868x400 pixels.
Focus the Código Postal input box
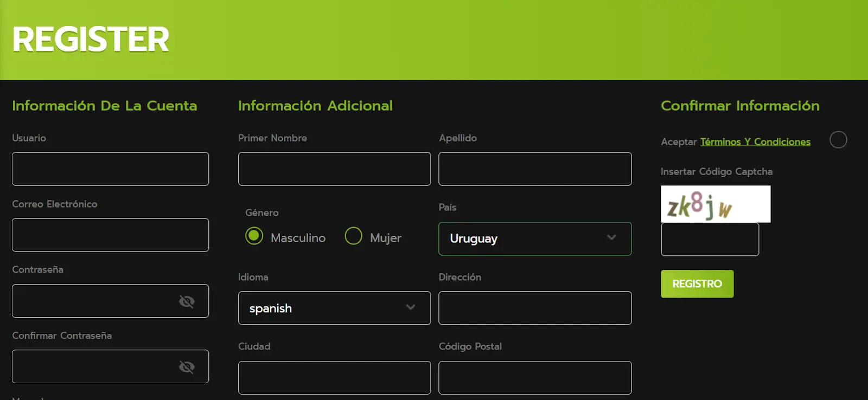pyautogui.click(x=535, y=378)
